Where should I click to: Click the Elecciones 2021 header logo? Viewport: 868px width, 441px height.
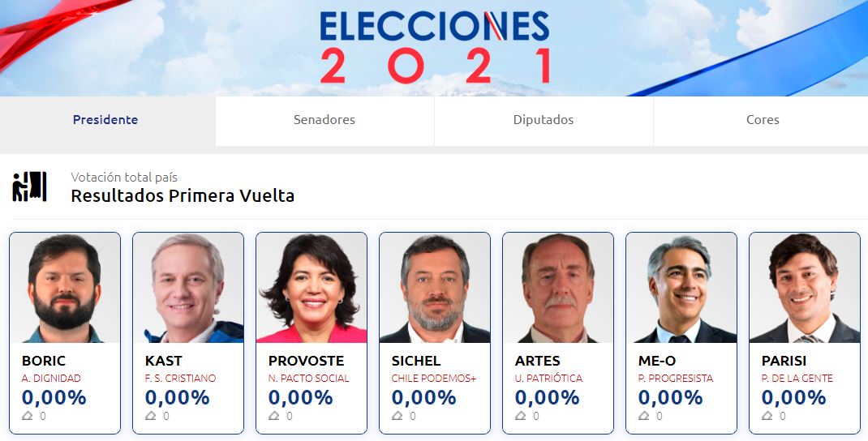coord(435,47)
